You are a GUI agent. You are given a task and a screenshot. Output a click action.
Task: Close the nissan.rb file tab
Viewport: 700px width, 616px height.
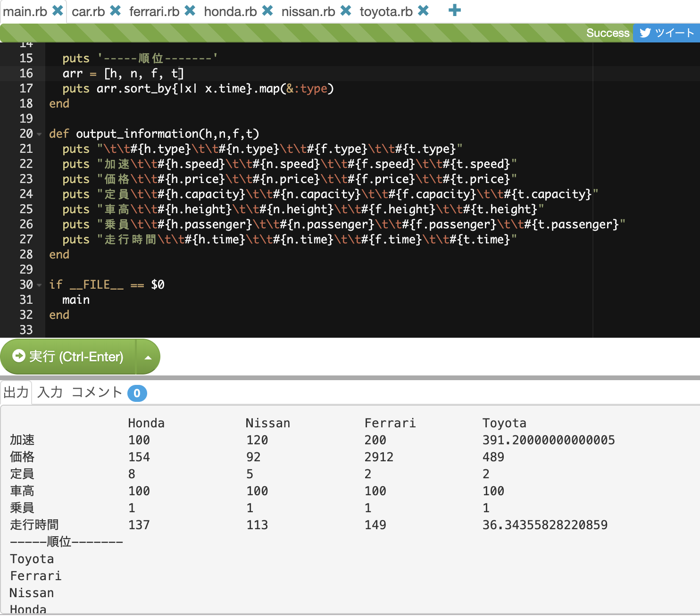pyautogui.click(x=346, y=11)
